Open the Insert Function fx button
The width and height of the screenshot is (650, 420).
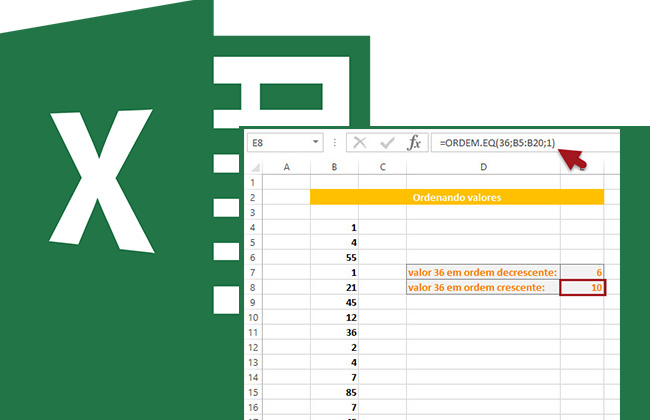(414, 143)
